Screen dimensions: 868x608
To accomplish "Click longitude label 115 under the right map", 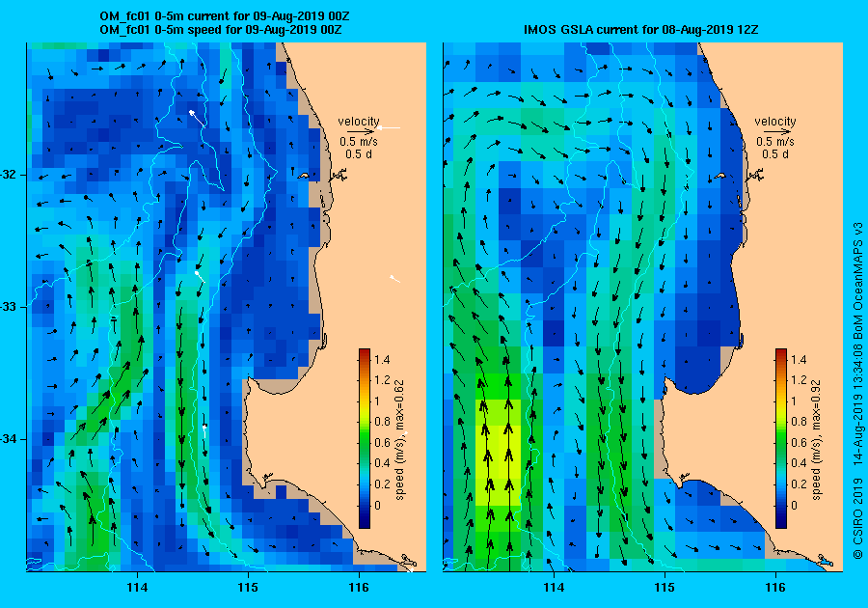I will pos(665,588).
